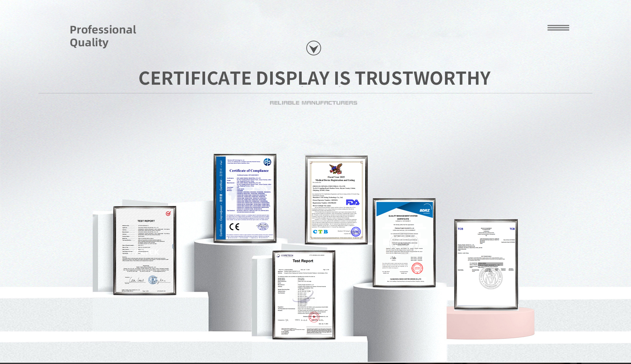631x364 pixels.
Task: Click the red round stamp on BDRZ certificate
Action: coord(417,268)
